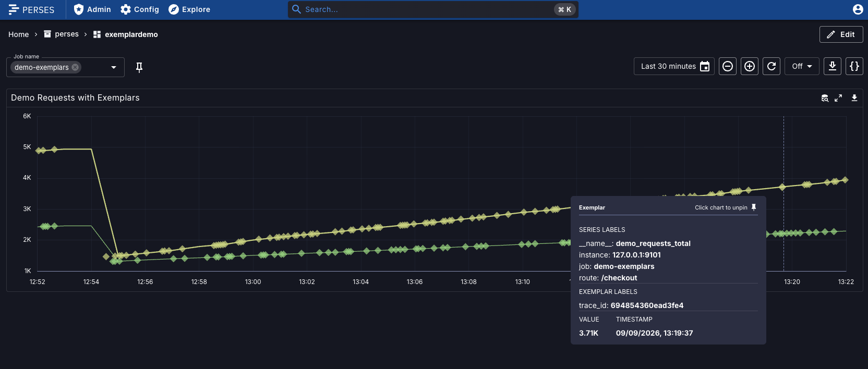
Task: Click the route: /checkout series label
Action: (x=608, y=278)
